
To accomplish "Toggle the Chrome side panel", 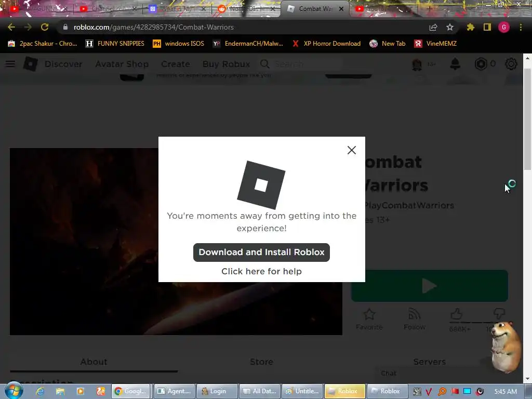I will tap(487, 27).
